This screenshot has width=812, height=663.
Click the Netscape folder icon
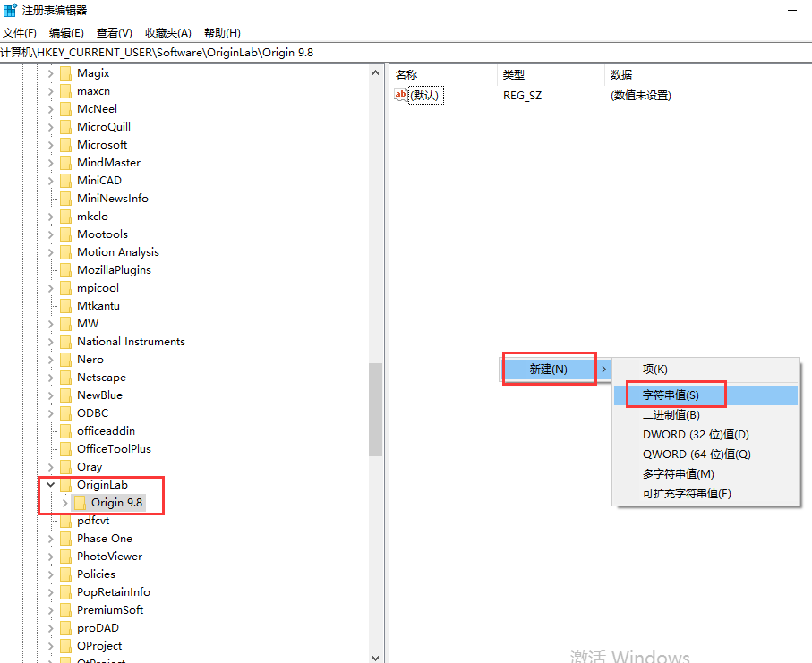click(x=67, y=377)
